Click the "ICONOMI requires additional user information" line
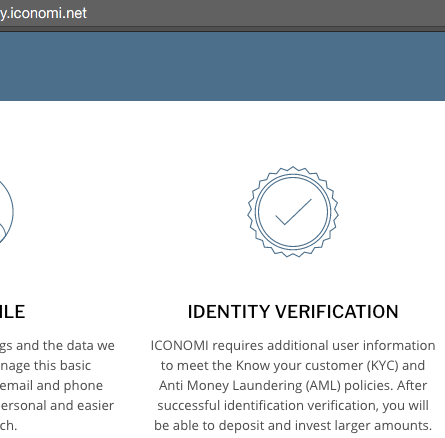The width and height of the screenshot is (445, 438). (293, 346)
